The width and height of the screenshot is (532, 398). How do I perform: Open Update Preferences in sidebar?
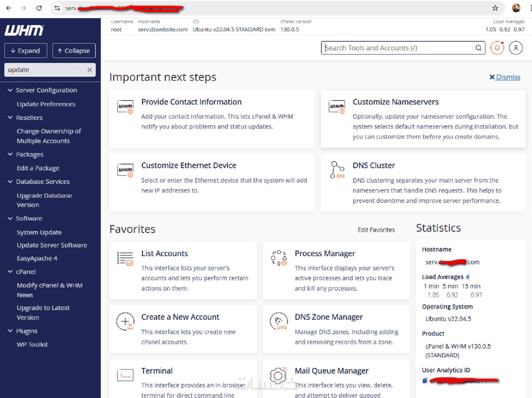point(46,104)
